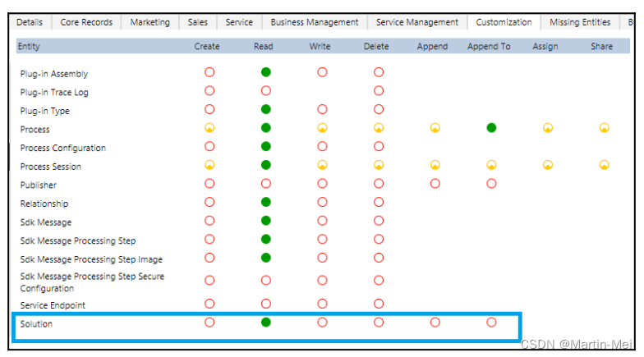Toggle Delete privilege for Service Endpoint
This screenshot has height=357, width=644.
(379, 304)
